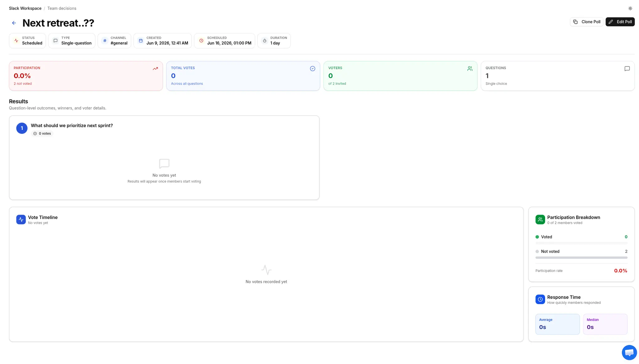Click the 'Participation rate' label
Screen dimensions: 639x364
(549, 271)
